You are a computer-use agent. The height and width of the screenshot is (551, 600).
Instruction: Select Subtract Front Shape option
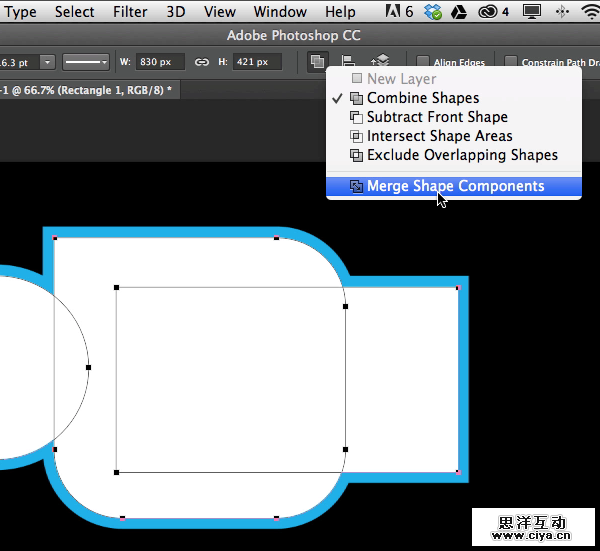(x=454, y=117)
